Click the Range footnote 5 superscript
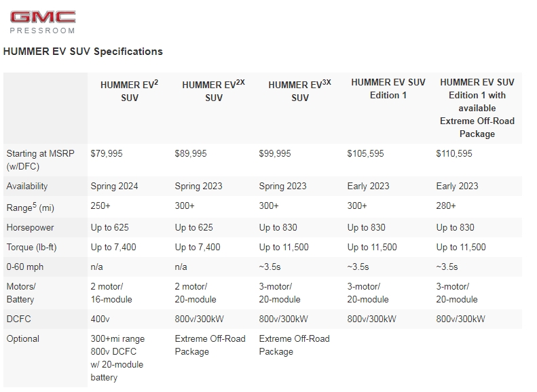The image size is (537, 392). (x=34, y=205)
